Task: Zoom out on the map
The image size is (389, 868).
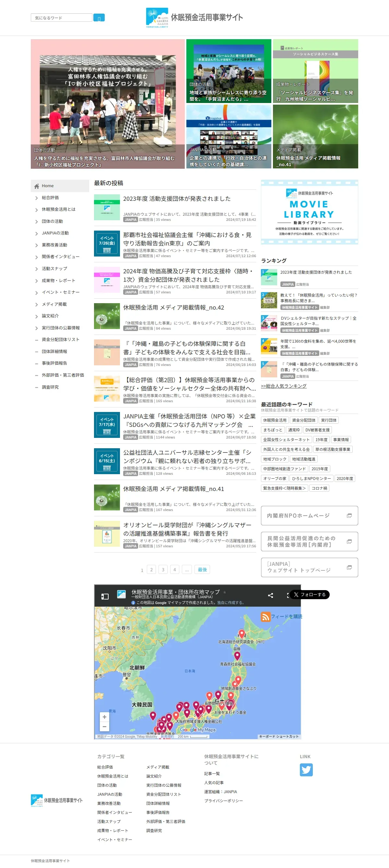Action: coord(105,726)
